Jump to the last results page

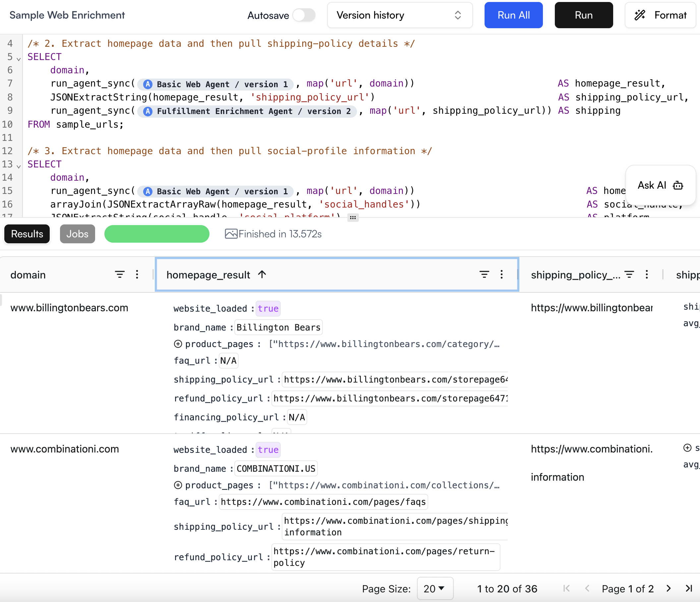coord(688,588)
